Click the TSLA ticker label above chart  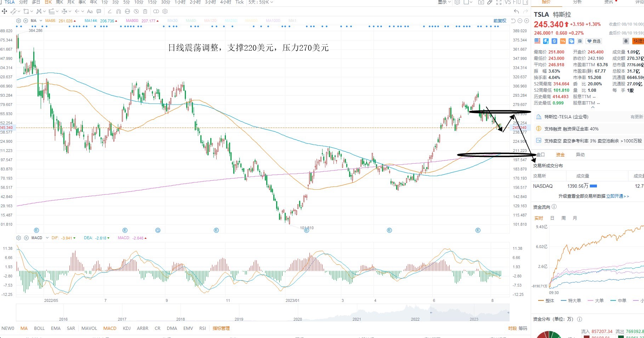10,2
